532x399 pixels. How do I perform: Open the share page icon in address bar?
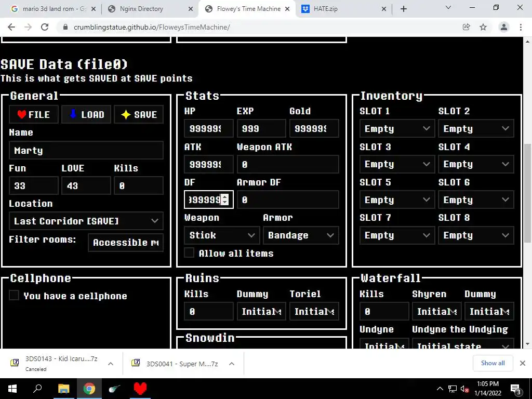466,27
